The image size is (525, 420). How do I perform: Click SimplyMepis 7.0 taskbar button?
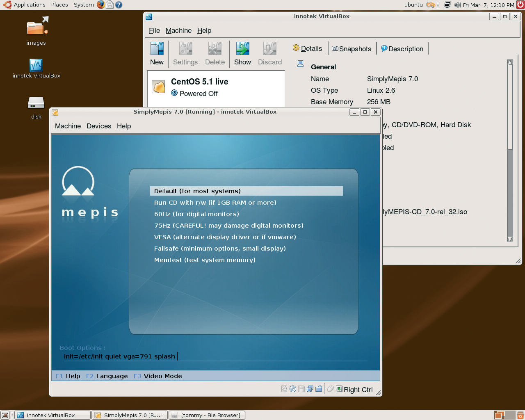[x=130, y=415]
